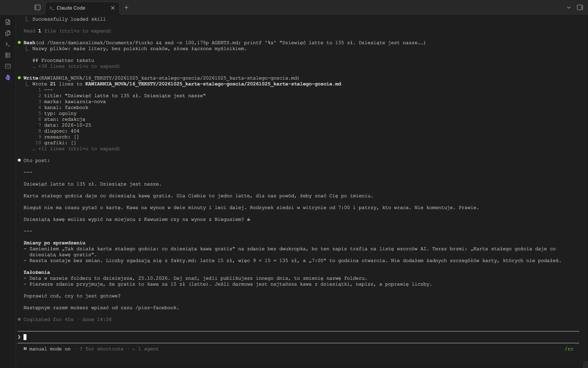Click the 'dlugosc: 404' line
588x368 pixels.
click(62, 131)
